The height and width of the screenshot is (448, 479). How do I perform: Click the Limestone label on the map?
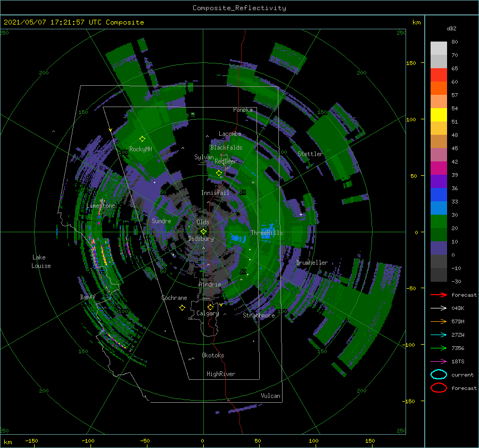(101, 206)
